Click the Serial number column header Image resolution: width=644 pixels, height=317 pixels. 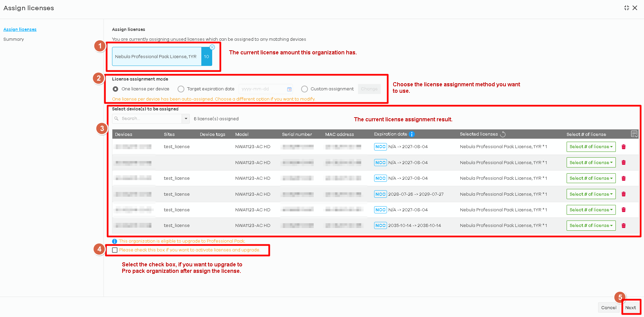pyautogui.click(x=297, y=134)
